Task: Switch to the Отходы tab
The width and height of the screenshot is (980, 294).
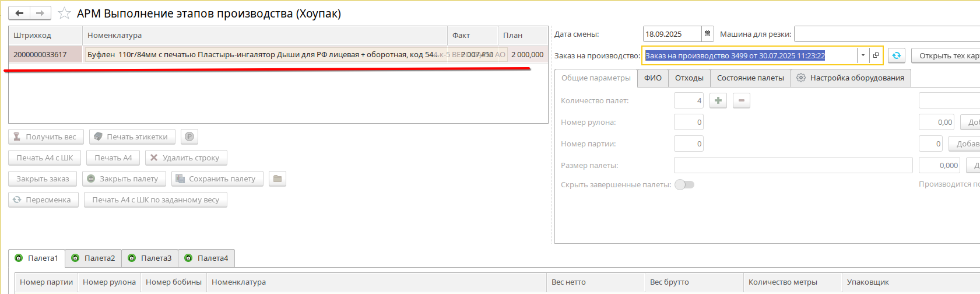Action: [x=689, y=78]
